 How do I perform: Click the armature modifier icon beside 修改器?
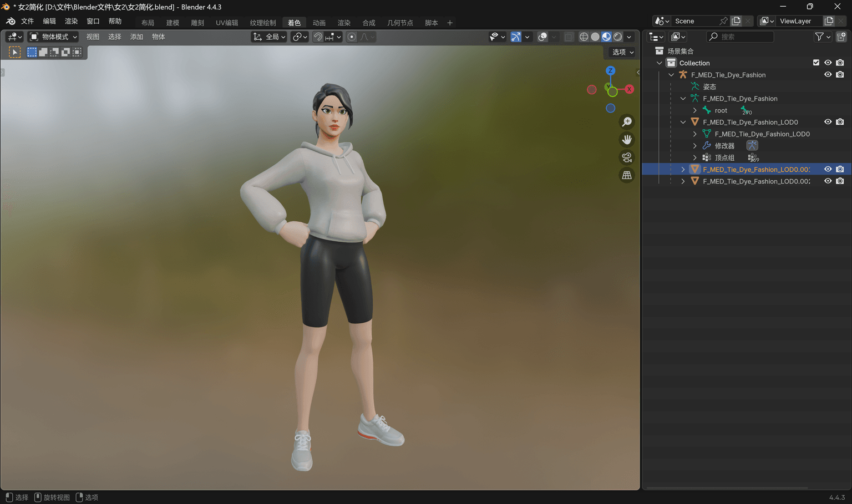[x=752, y=145]
